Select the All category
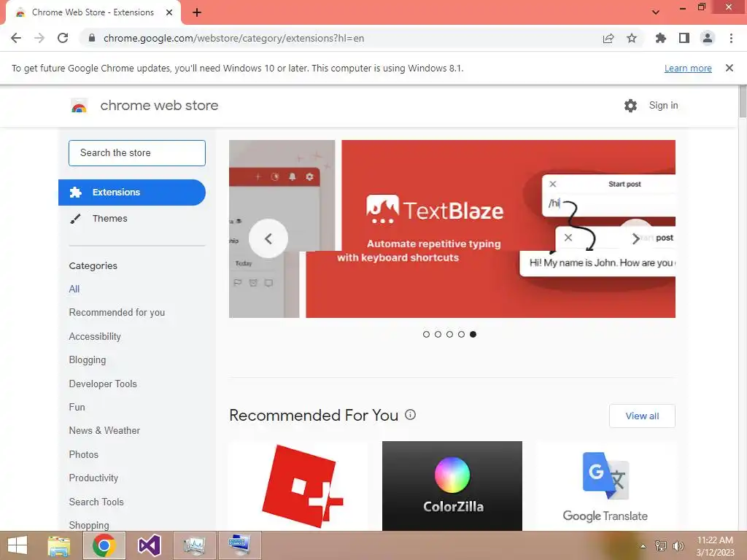The image size is (747, 560). point(74,289)
